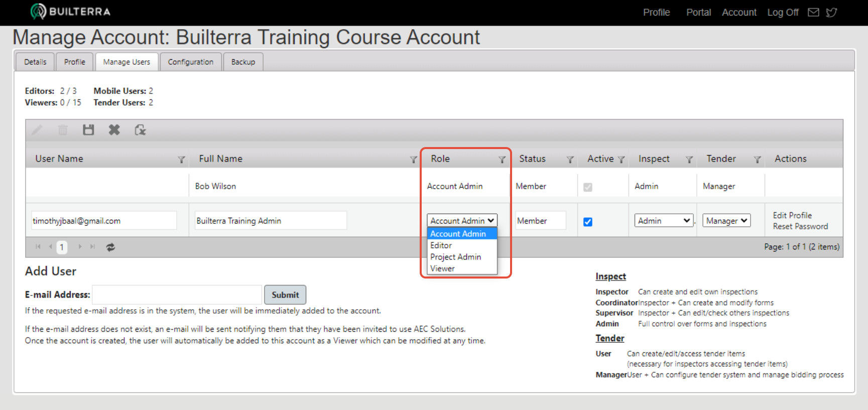Image resolution: width=868 pixels, height=410 pixels.
Task: Open the Inspect Admin dropdown
Action: [x=664, y=221]
